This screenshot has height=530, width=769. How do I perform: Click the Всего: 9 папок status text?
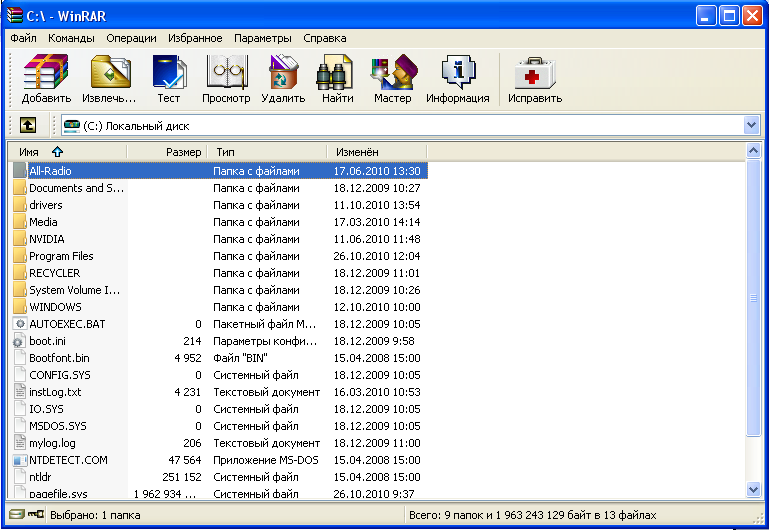point(533,515)
